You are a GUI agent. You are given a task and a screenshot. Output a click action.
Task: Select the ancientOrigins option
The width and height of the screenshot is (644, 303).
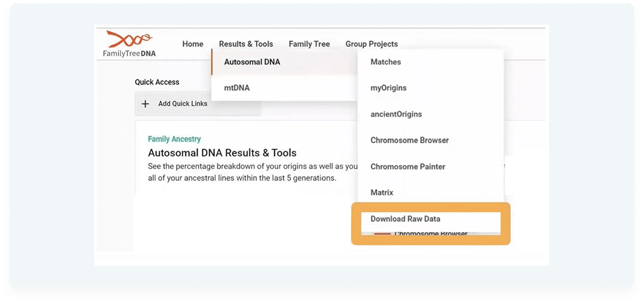click(x=396, y=114)
